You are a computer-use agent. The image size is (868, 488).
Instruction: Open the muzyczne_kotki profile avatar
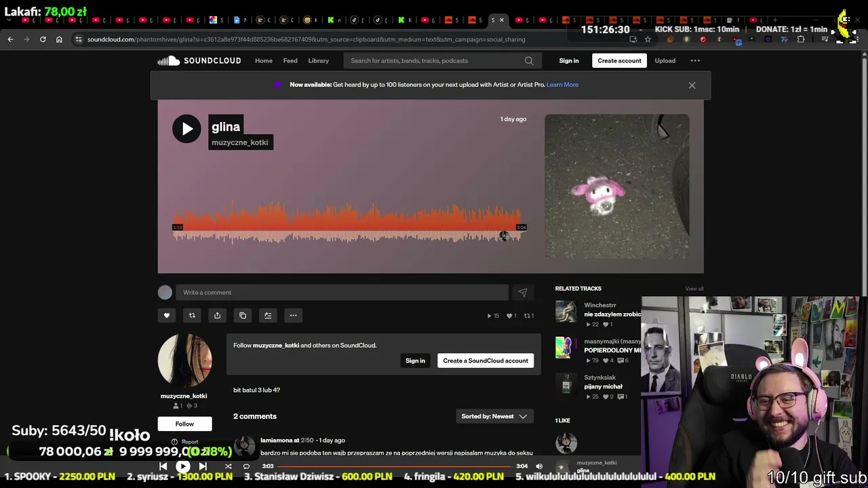coord(184,361)
